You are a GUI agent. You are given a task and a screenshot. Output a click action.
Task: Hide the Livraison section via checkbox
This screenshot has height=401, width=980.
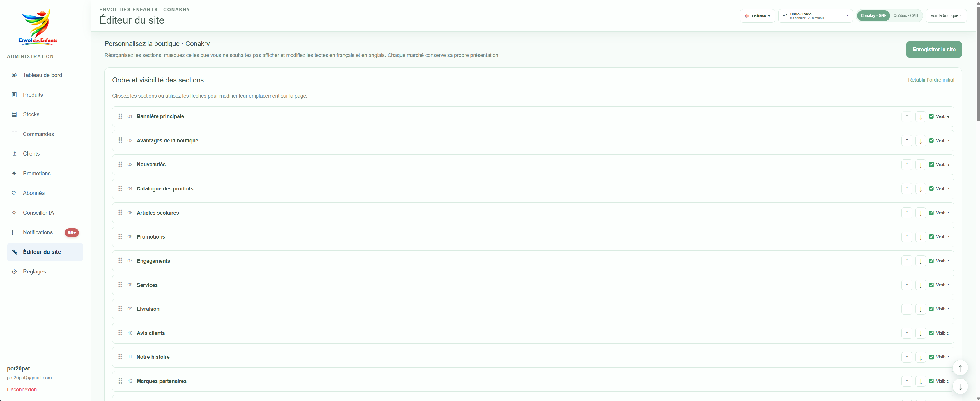pos(931,309)
